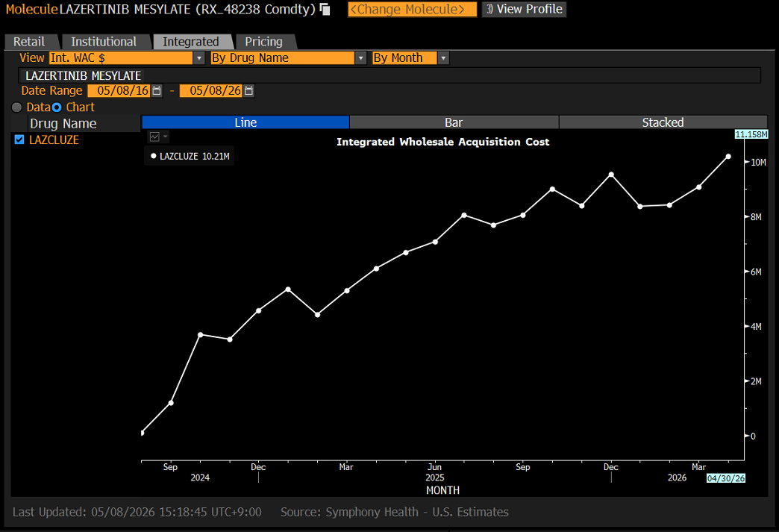Screen dimensions: 779x532
Task: Click the LAZCLUZE drug name label
Action: [54, 140]
